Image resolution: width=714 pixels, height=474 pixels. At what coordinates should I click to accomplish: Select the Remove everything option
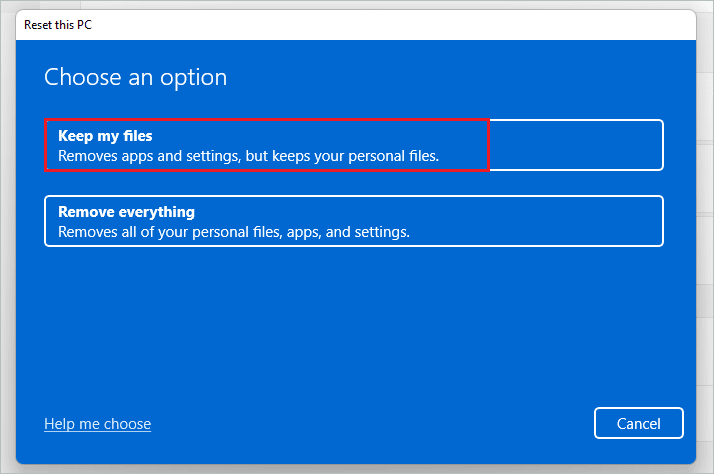[354, 221]
